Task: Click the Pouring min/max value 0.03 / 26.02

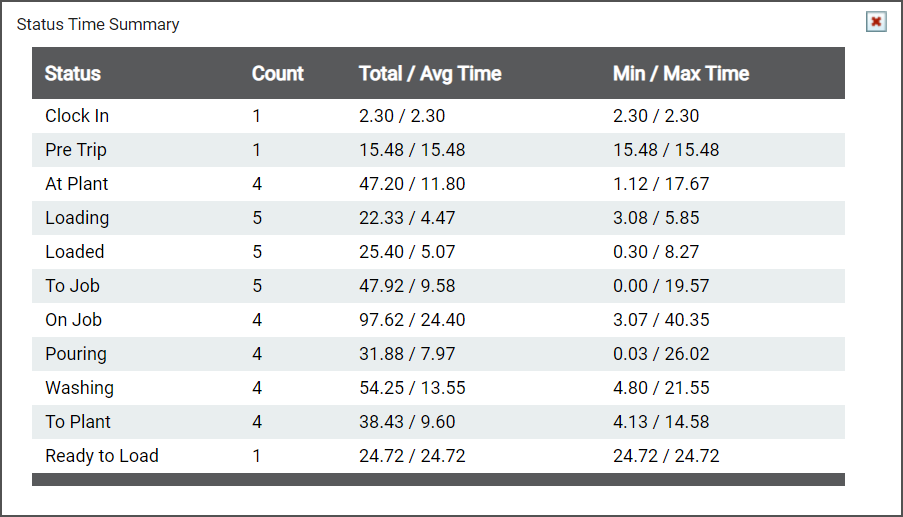Action: tap(661, 353)
